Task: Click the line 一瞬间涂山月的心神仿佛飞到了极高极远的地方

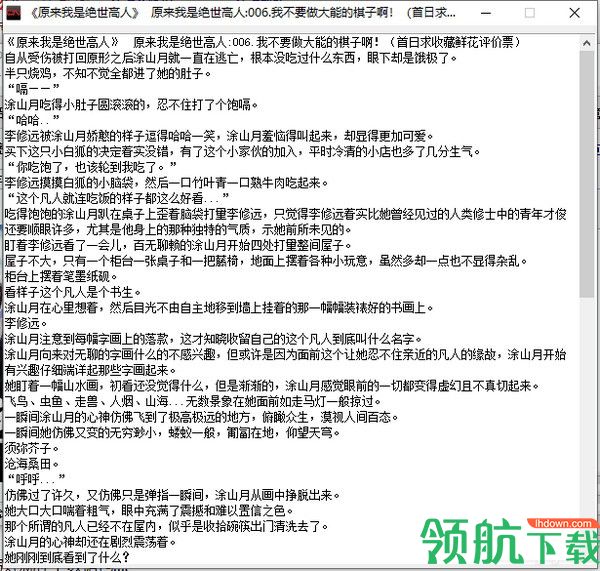Action: [202, 417]
